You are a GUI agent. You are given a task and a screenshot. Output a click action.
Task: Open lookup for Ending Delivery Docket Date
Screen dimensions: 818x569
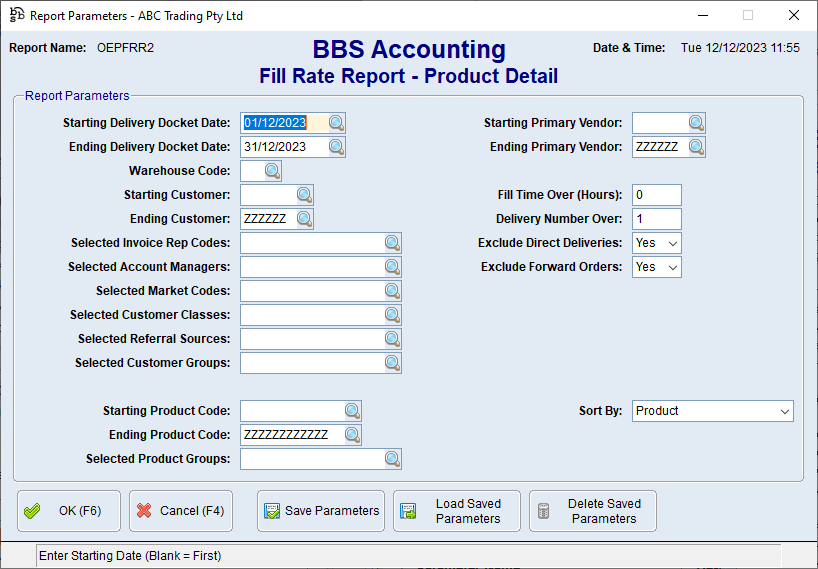(336, 147)
